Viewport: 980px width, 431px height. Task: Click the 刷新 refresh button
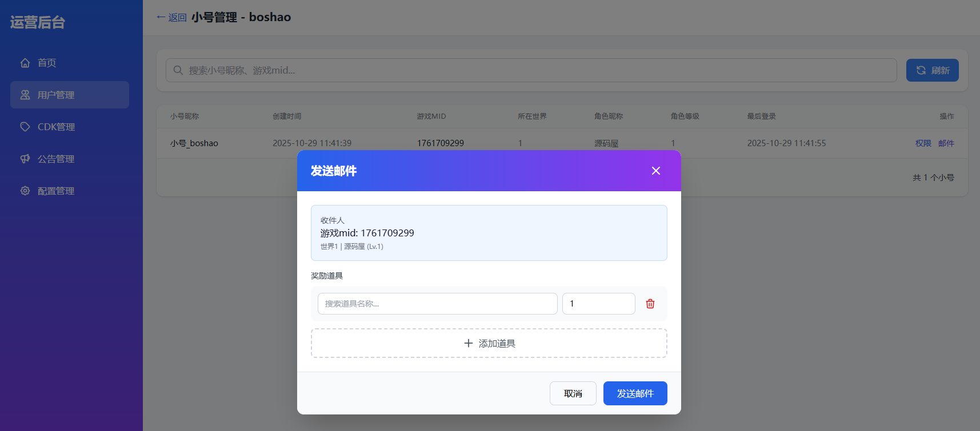(x=932, y=70)
